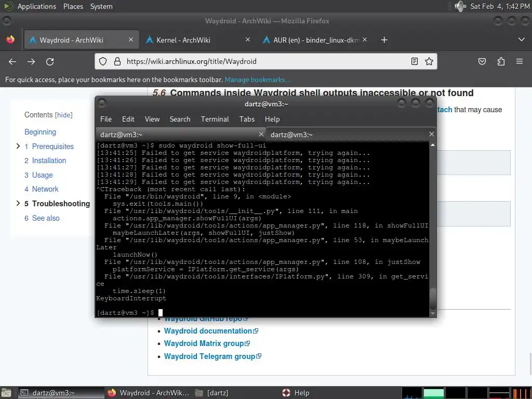
Task: Open the Places menu in the top panel
Action: (x=73, y=6)
